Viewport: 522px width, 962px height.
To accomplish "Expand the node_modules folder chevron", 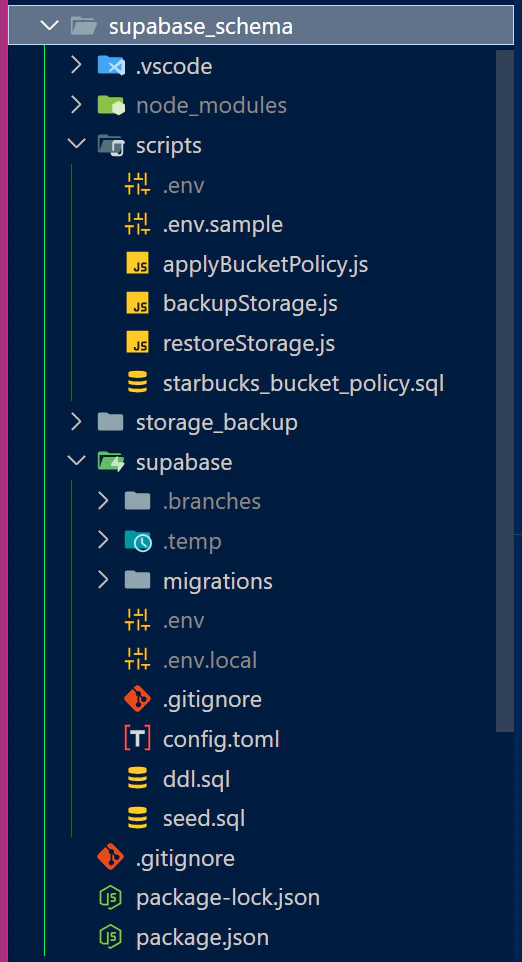I will tap(76, 105).
